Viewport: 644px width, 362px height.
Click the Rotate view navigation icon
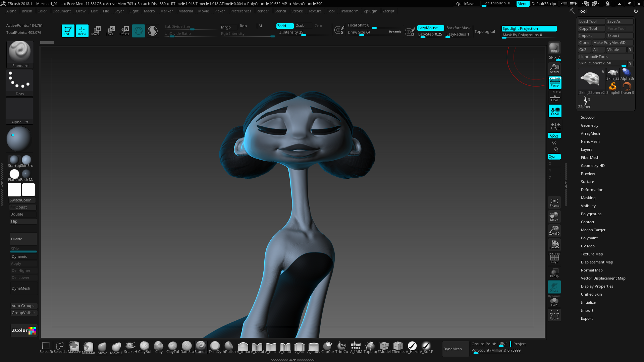pyautogui.click(x=554, y=245)
